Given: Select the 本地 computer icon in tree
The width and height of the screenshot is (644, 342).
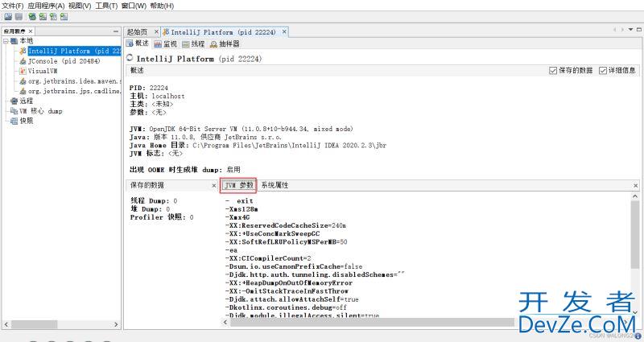Looking at the screenshot, I should [14, 41].
